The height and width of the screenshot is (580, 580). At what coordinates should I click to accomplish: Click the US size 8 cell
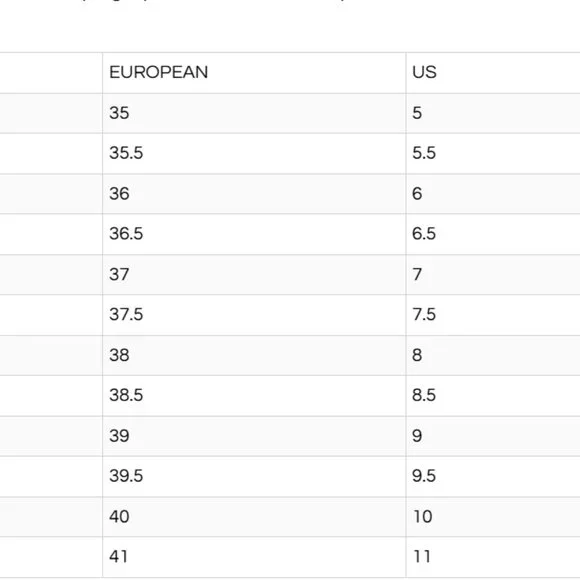coord(493,355)
